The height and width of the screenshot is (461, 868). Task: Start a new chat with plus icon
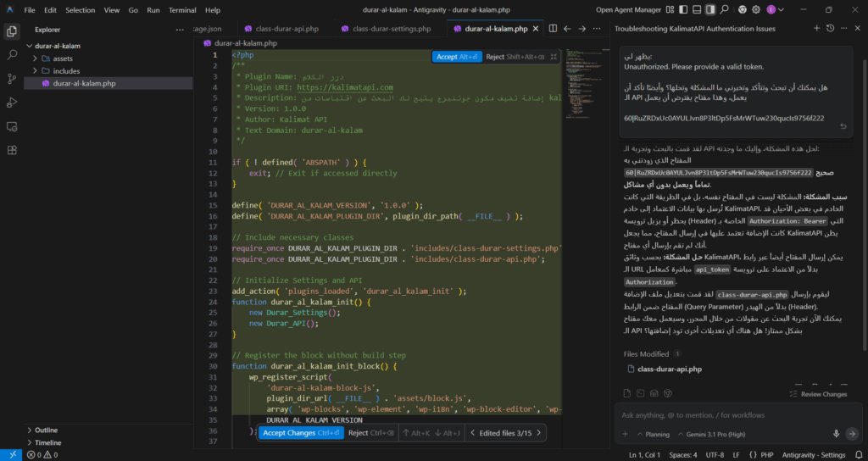816,28
